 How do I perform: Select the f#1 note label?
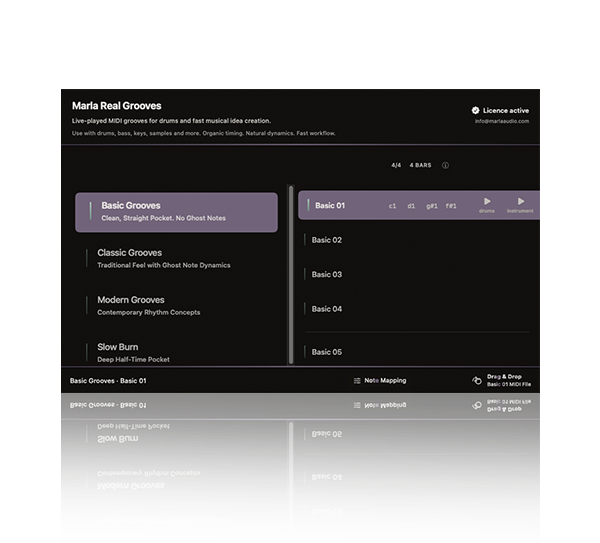click(451, 206)
